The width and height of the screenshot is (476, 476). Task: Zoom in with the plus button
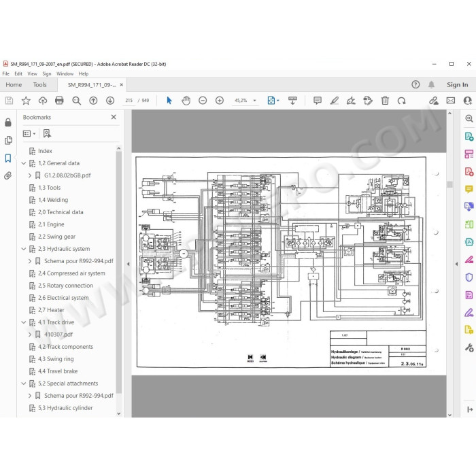click(x=219, y=101)
